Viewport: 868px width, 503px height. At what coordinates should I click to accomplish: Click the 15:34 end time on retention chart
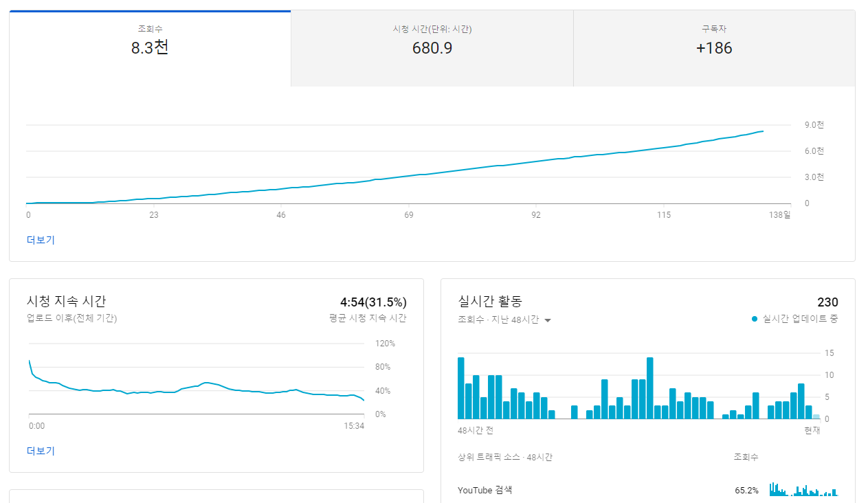(354, 426)
